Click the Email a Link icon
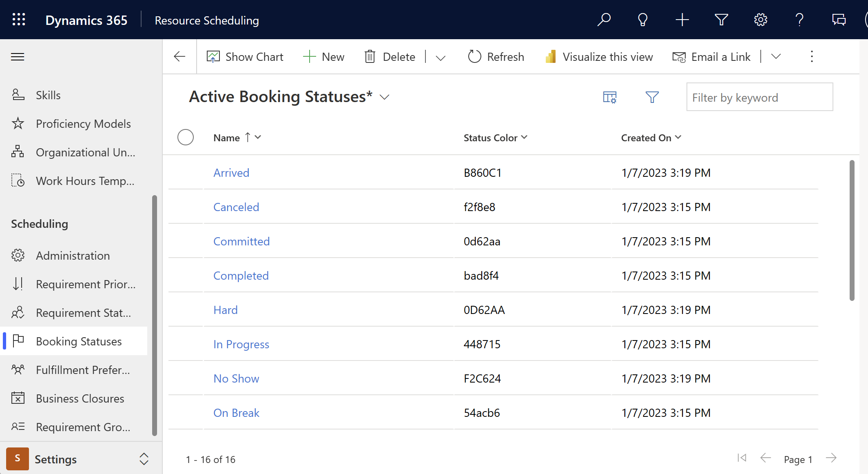Image resolution: width=868 pixels, height=474 pixels. pyautogui.click(x=679, y=57)
